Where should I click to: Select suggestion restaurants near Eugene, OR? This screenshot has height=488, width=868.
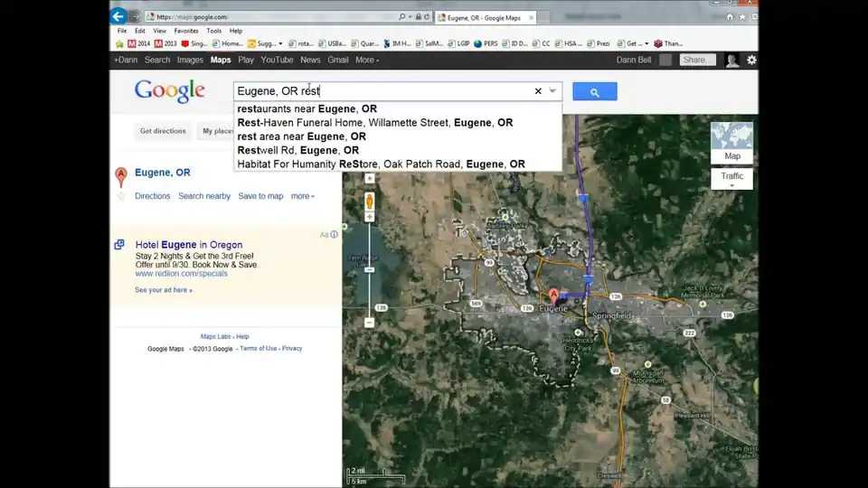(x=398, y=109)
